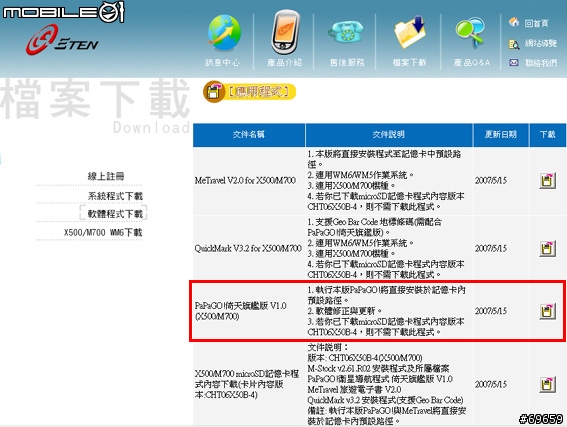This screenshot has width=567, height=427.
Task: Click the 更新日期 column header
Action: (x=501, y=134)
